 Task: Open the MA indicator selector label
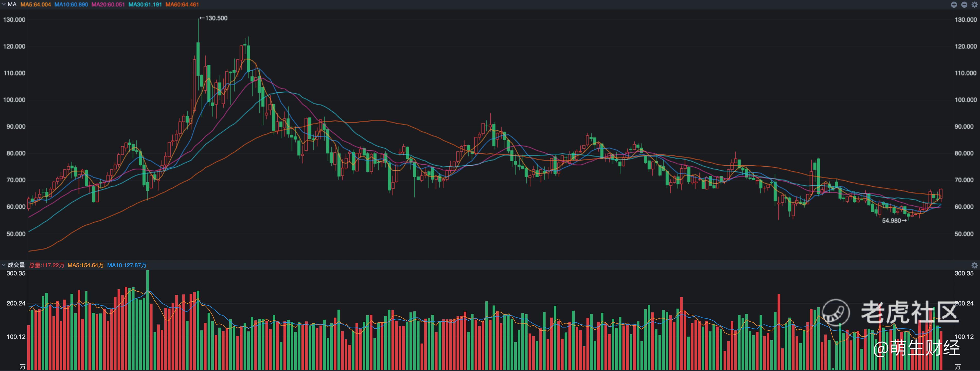coord(12,4)
